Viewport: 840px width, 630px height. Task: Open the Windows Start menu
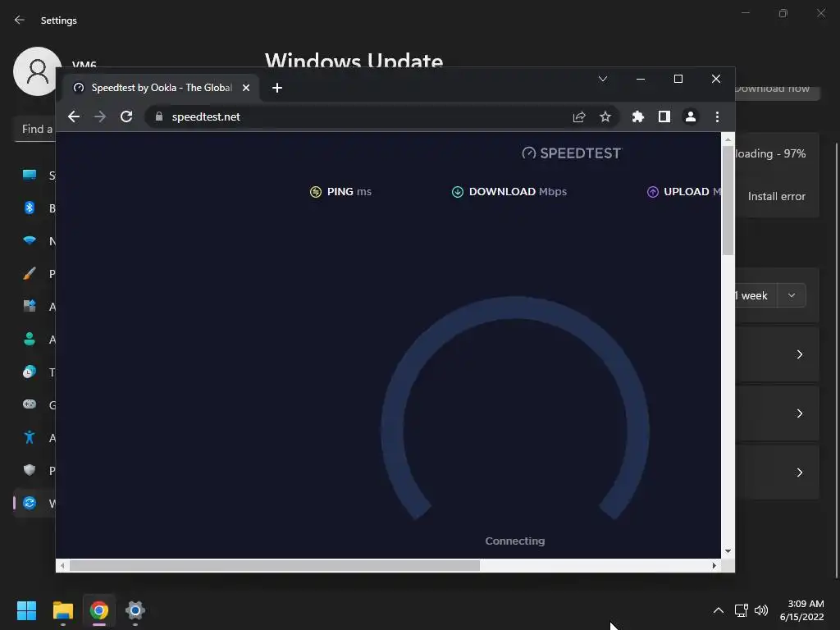(x=26, y=610)
